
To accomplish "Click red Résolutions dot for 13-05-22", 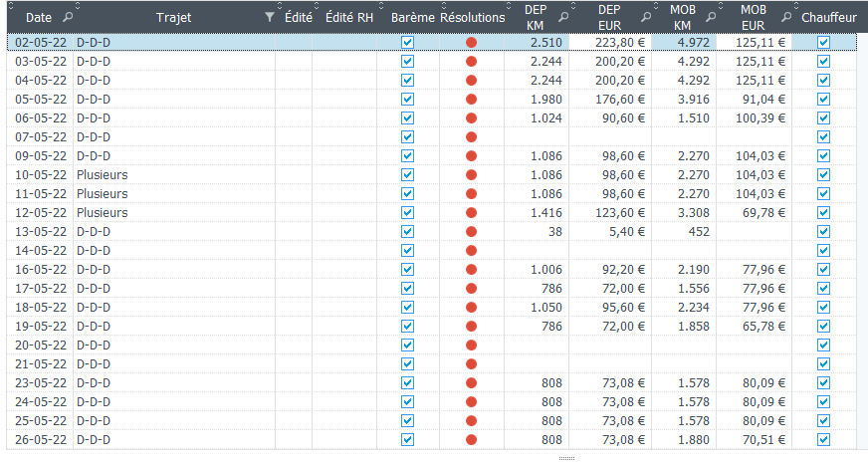I will (x=471, y=232).
